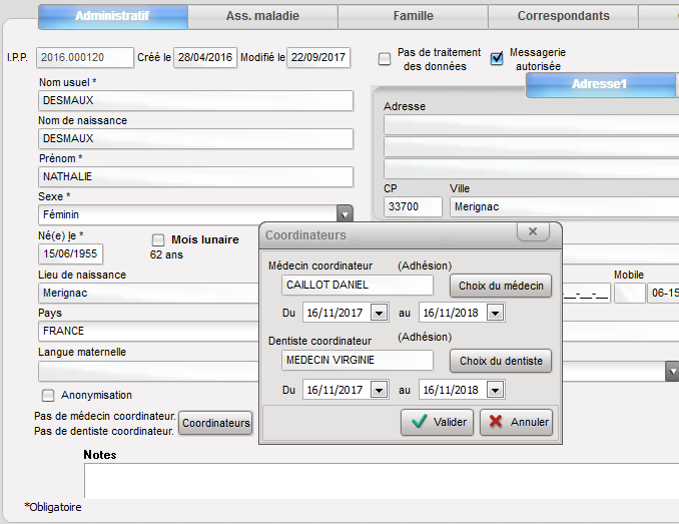This screenshot has width=679, height=524.
Task: Click 'Pas de médecin coordinateur.' text
Action: 105,416
